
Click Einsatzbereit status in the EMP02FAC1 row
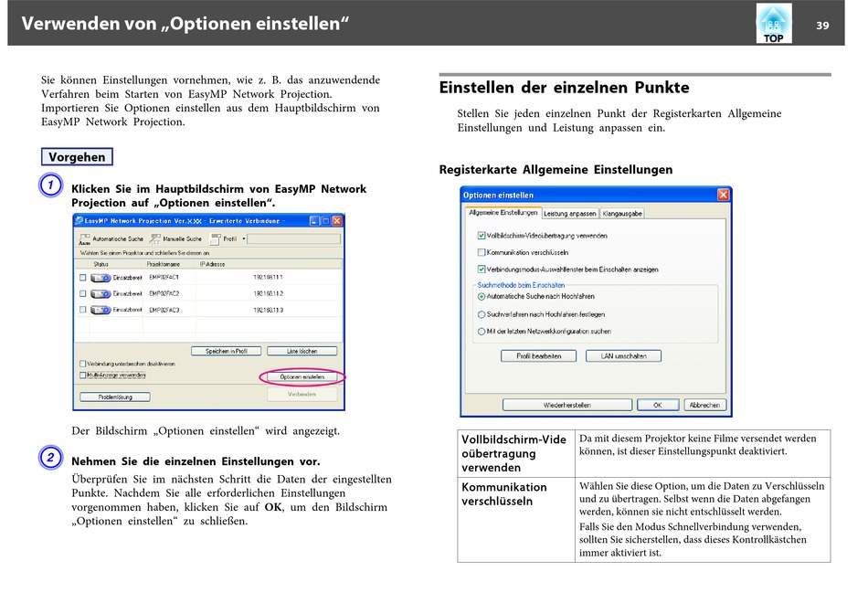click(x=127, y=278)
